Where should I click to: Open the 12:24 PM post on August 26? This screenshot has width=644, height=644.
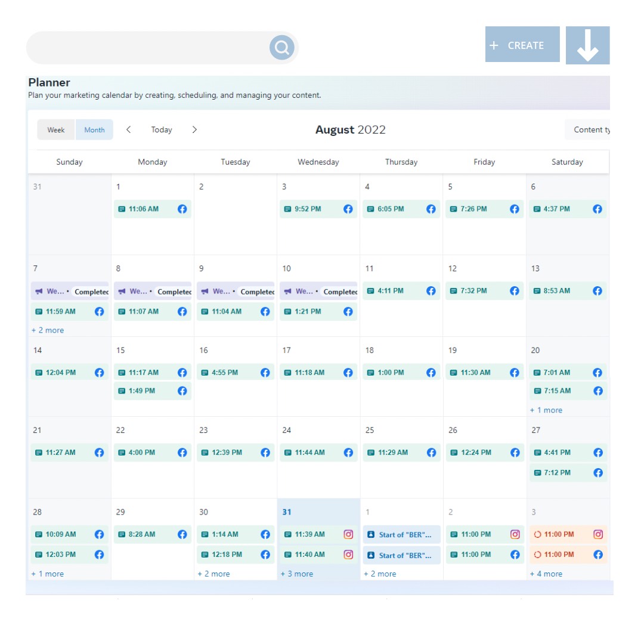(484, 453)
